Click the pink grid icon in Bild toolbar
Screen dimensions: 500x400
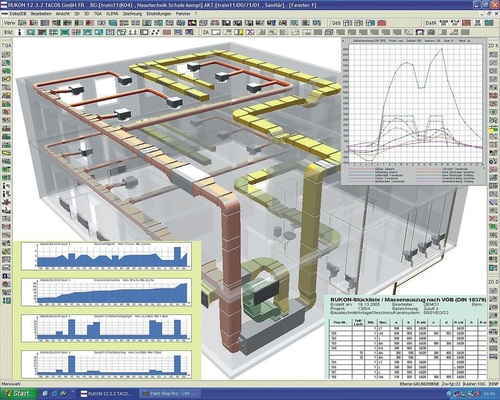click(x=167, y=32)
